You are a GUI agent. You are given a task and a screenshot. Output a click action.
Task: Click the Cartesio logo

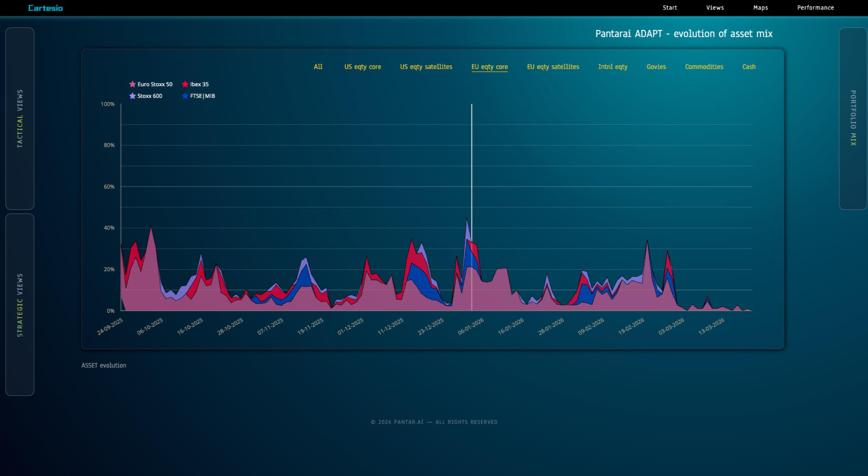[x=46, y=8]
